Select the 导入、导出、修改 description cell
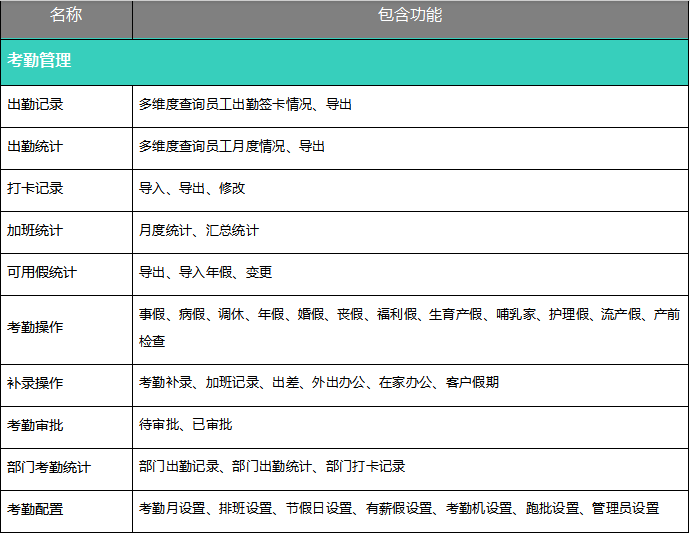690x533 pixels. (x=192, y=188)
